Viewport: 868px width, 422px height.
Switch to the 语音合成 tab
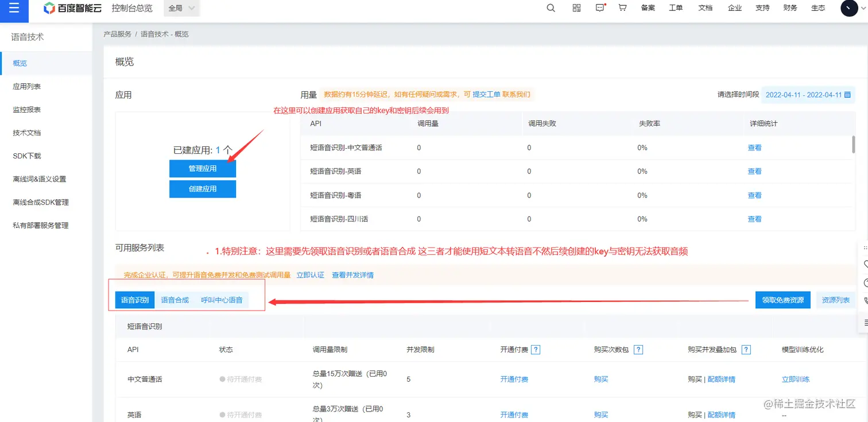(175, 300)
